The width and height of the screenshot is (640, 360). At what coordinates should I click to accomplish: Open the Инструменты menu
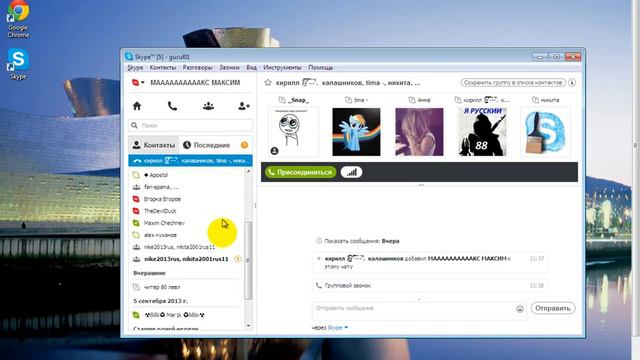point(282,67)
